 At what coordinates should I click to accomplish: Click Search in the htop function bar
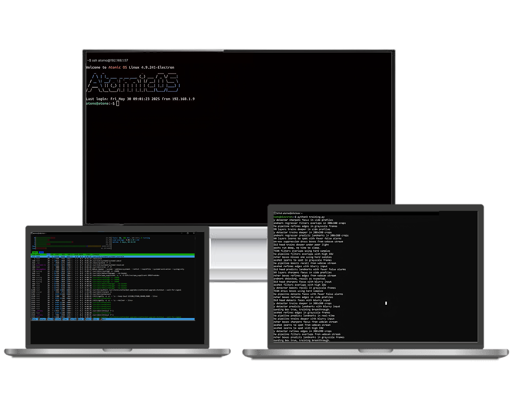[x=50, y=319]
